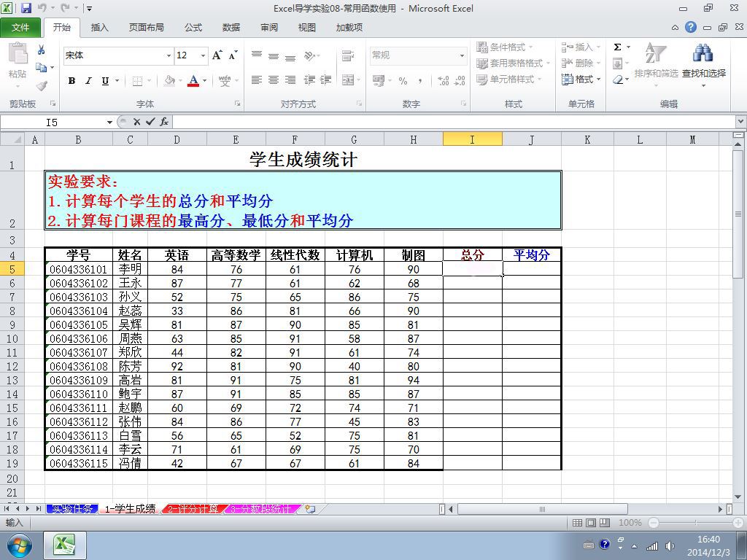747x560 pixels.
Task: Open the number format dropdown 常规
Action: [462, 55]
